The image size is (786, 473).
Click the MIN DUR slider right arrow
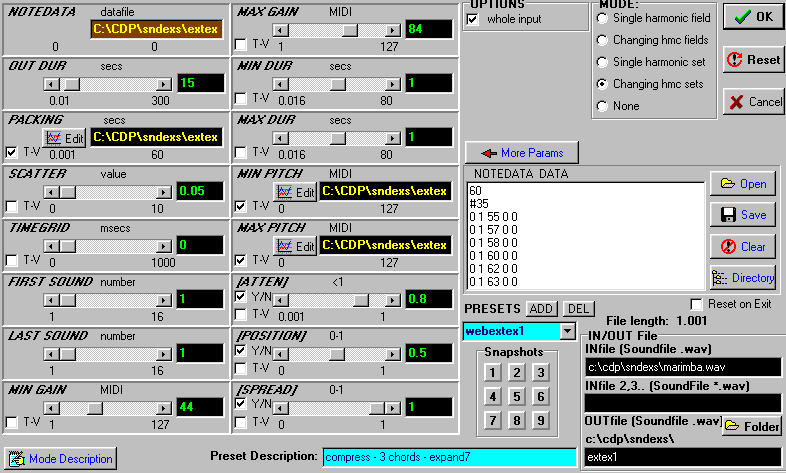[x=394, y=84]
